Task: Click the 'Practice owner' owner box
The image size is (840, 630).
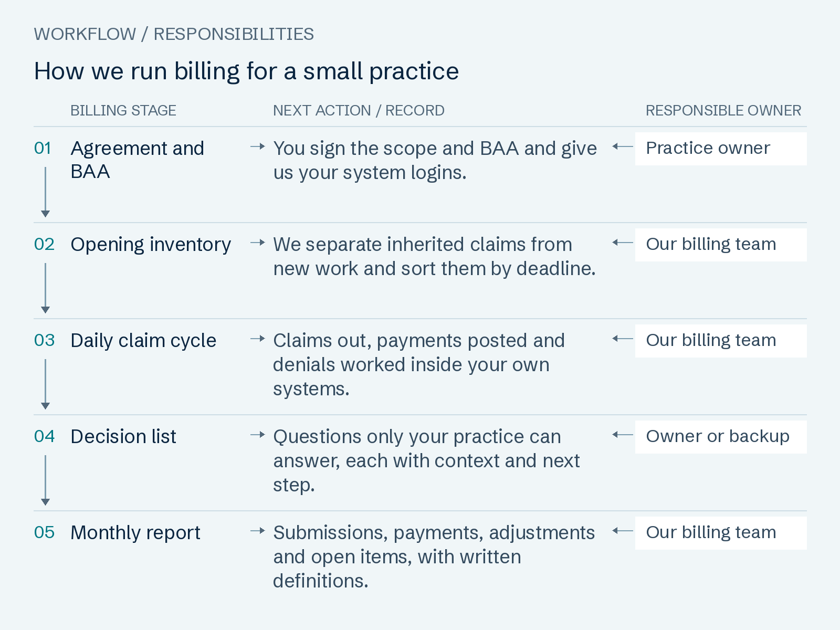Action: click(721, 149)
